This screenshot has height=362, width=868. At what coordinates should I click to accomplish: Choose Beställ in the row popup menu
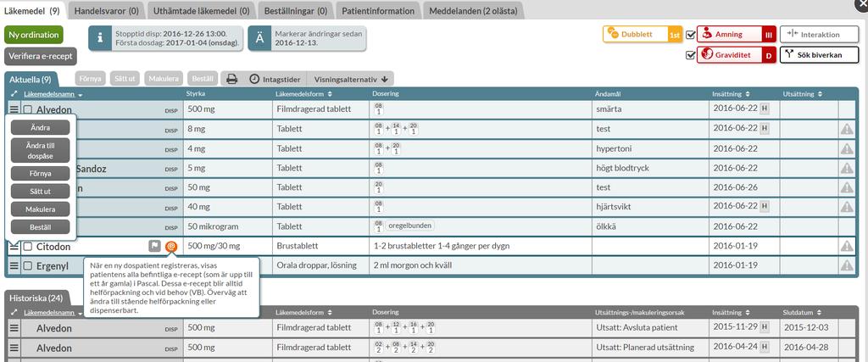click(x=41, y=227)
